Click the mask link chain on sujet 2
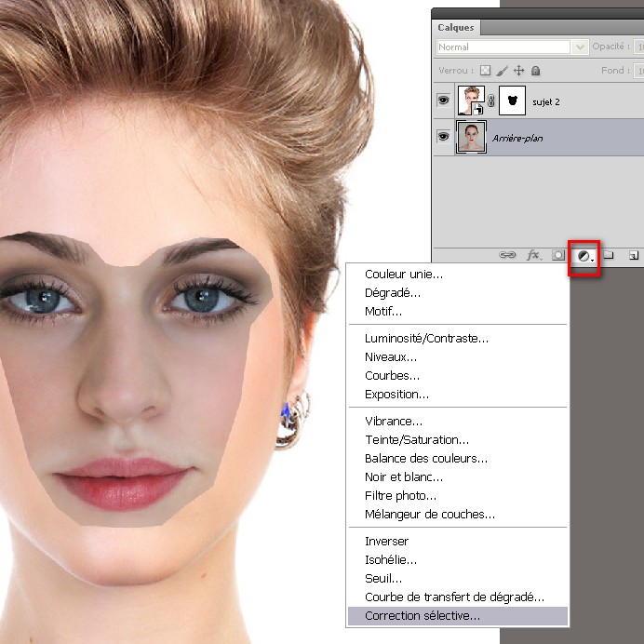Viewport: 644px width, 644px height. point(490,101)
